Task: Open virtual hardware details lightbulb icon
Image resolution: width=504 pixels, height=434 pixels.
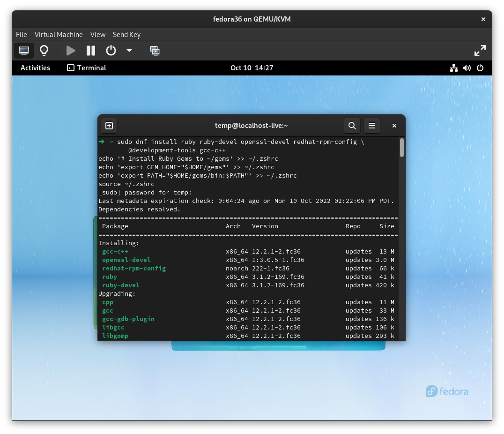Action: point(44,51)
